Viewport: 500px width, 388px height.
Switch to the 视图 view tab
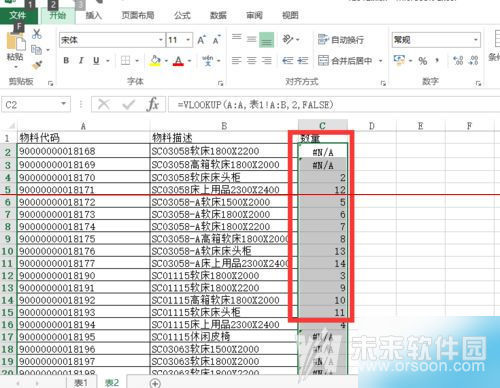[290, 15]
